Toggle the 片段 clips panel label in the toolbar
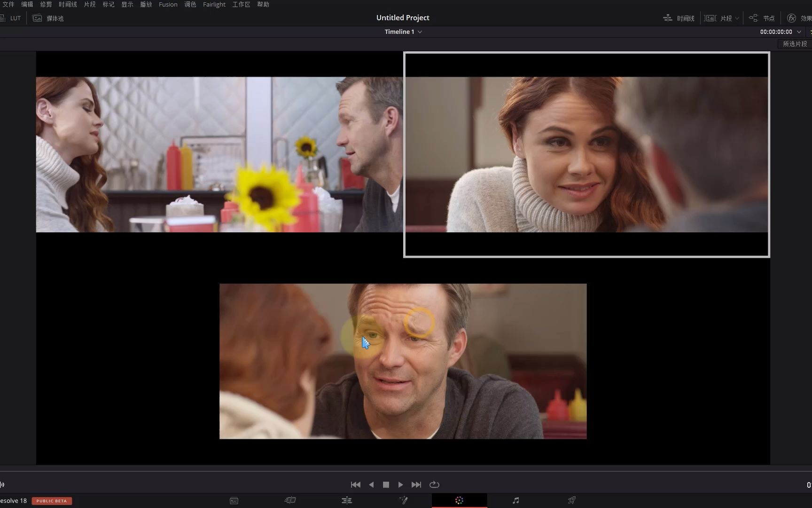This screenshot has height=508, width=812. tap(726, 18)
